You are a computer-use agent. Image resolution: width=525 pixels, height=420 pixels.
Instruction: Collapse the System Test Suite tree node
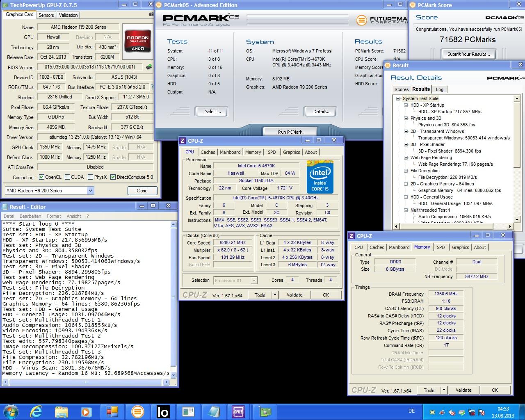point(398,98)
